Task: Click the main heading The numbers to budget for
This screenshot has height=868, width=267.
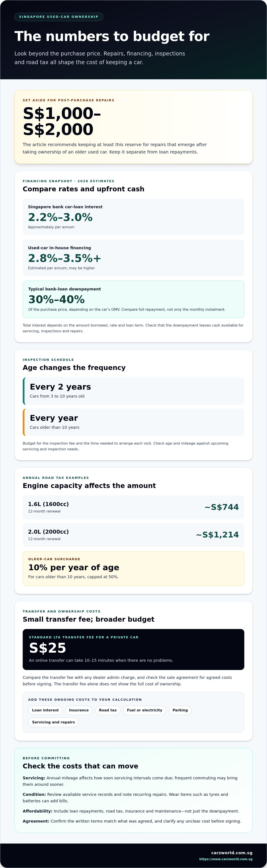Action: tap(112, 36)
